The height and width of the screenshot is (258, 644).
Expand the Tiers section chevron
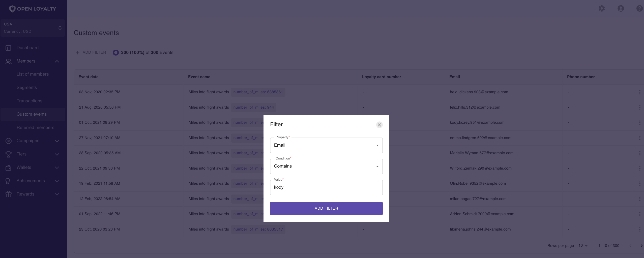[x=57, y=154]
